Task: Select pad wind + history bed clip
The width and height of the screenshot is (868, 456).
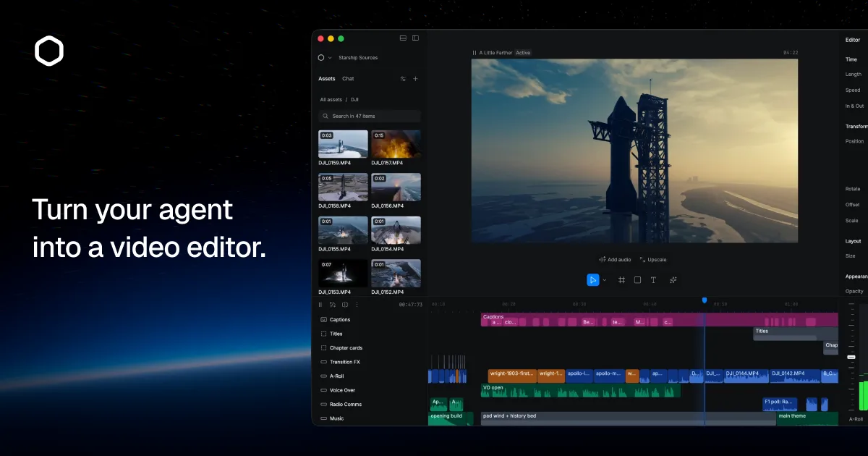Action: [628, 419]
